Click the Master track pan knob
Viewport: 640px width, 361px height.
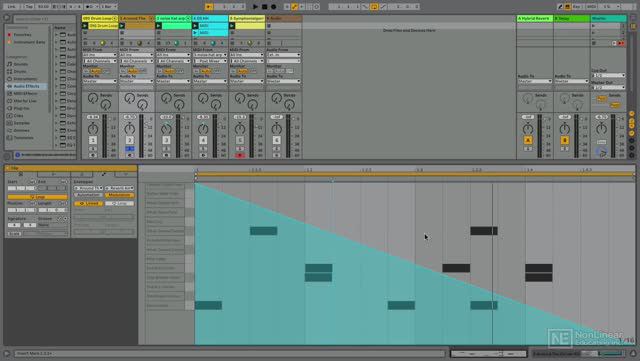[601, 129]
